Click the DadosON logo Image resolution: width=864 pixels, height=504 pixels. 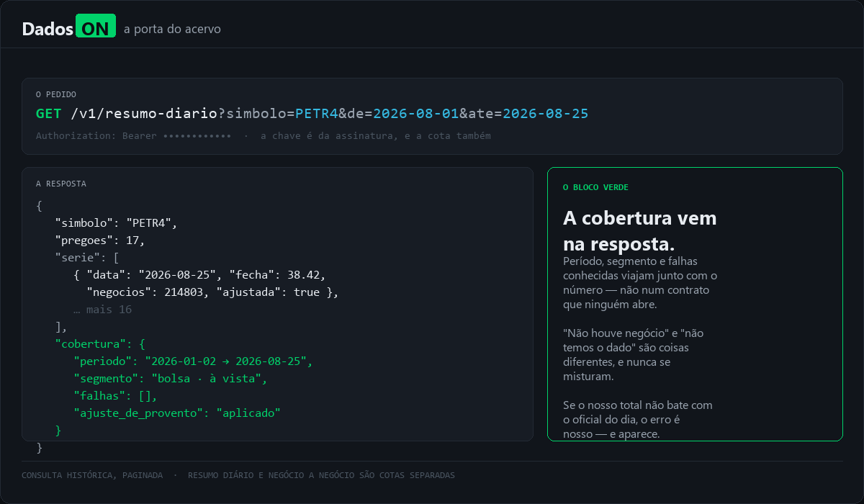68,28
